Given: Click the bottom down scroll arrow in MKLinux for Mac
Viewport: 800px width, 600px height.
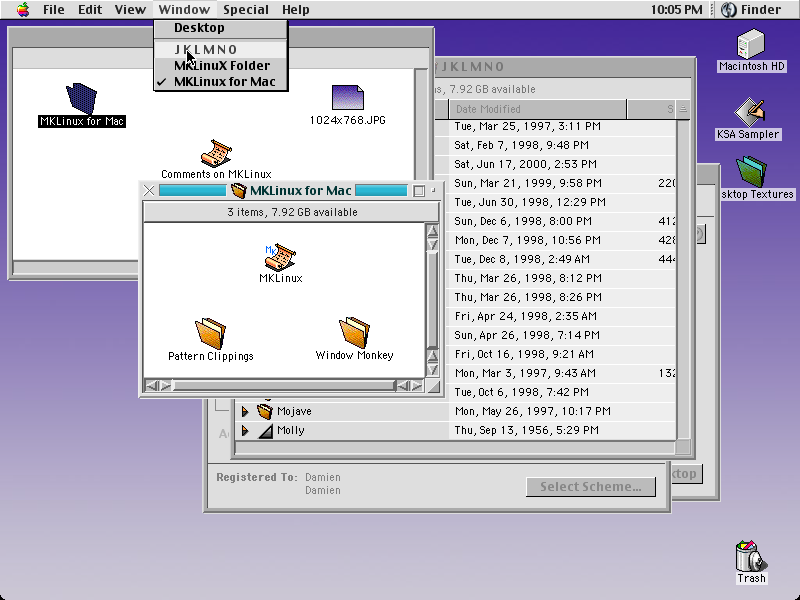Looking at the screenshot, I should coord(432,369).
